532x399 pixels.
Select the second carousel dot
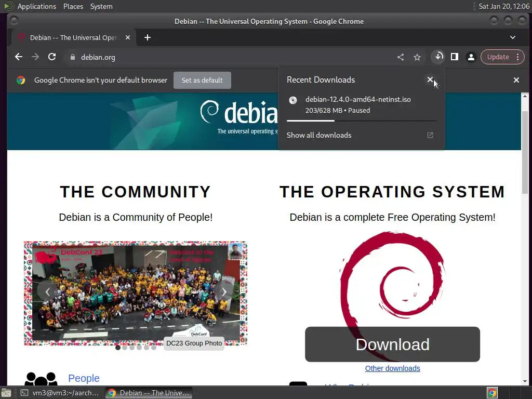(x=125, y=348)
